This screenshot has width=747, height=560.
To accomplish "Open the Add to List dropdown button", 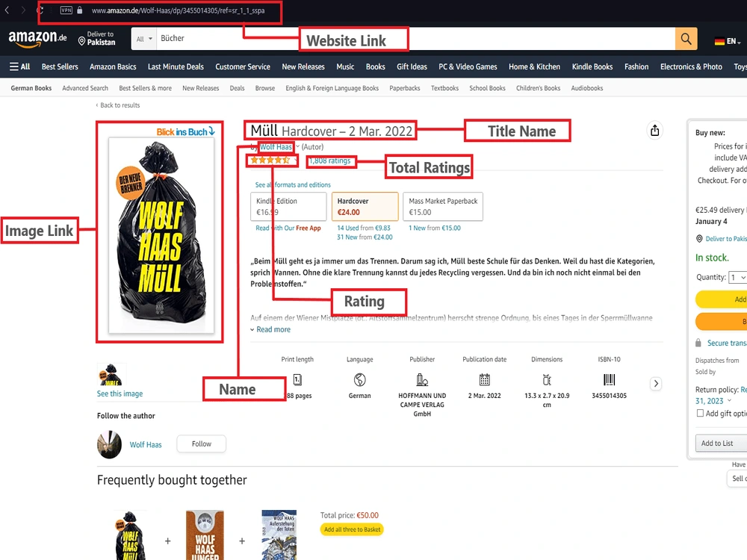I will click(x=721, y=444).
